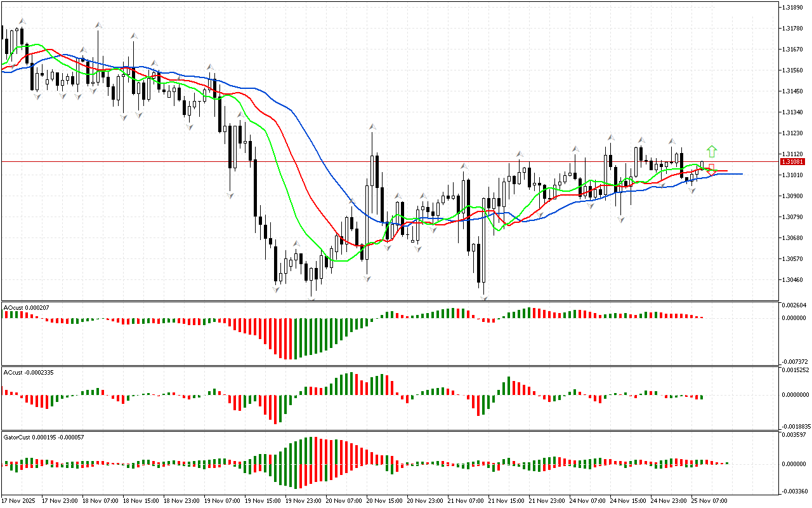The height and width of the screenshot is (508, 812).
Task: Click the 17 Nov 2025 date label
Action: pos(19,501)
